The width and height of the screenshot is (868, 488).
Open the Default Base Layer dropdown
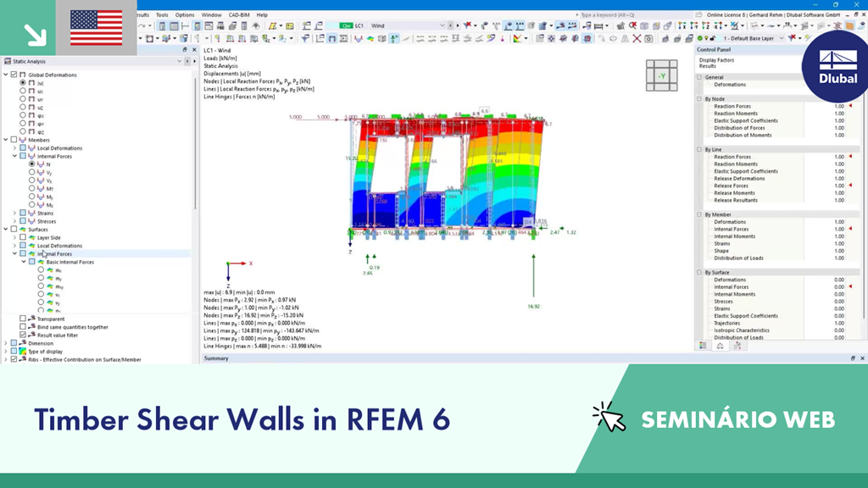782,39
